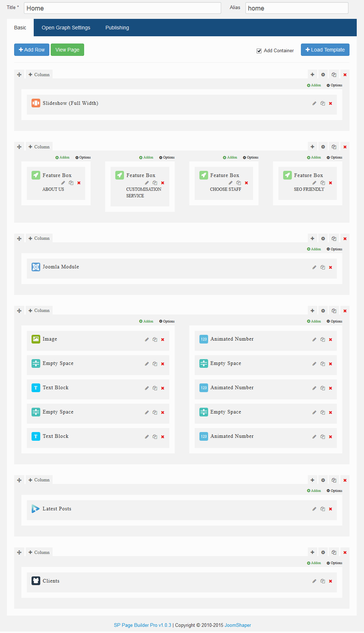Open Options for Latest Posts column

point(334,491)
